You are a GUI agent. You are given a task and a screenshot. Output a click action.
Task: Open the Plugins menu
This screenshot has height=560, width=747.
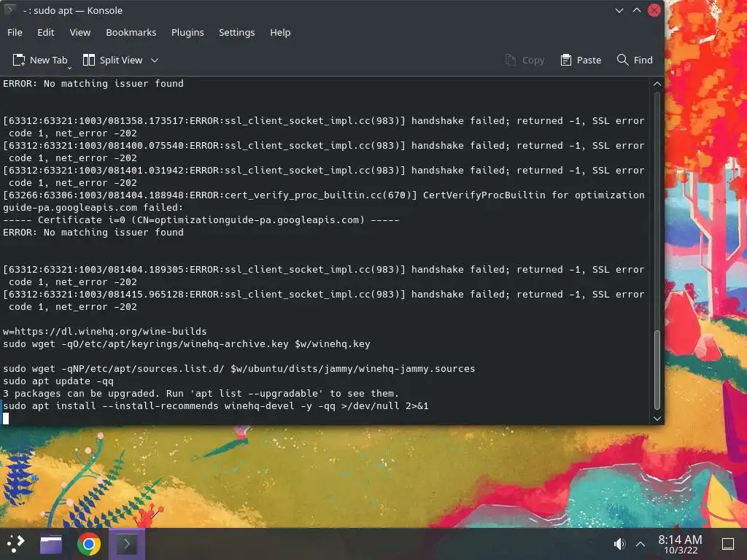coord(187,32)
